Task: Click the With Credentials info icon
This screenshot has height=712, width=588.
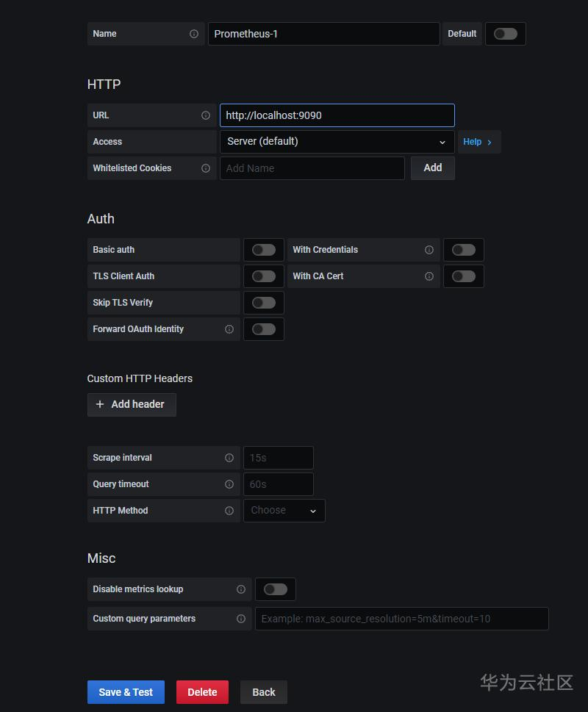Action: click(429, 250)
